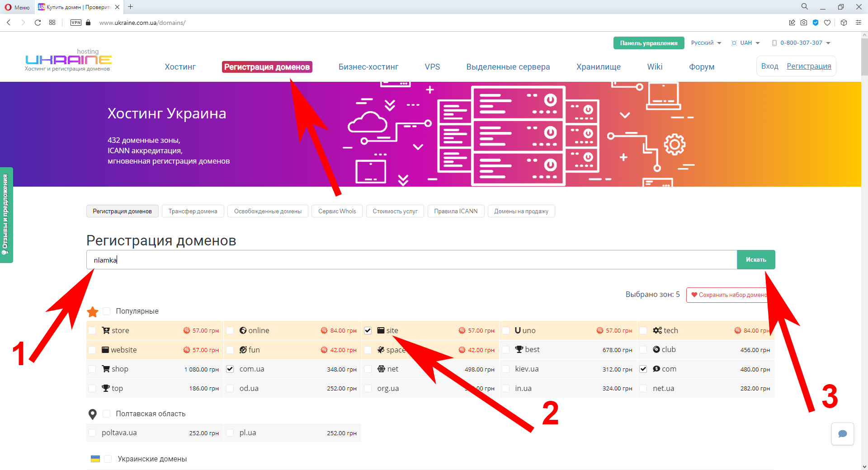Viewport: 868px width, 470px height.
Task: Open Opera speed dial grid
Action: point(52,23)
